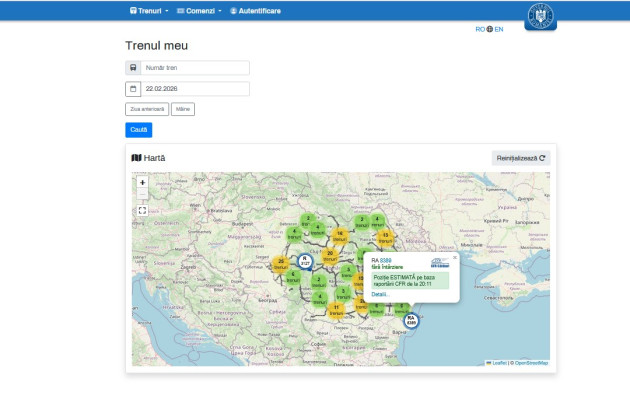This screenshot has height=396, width=630.
Task: Select the Mâine button
Action: (x=183, y=109)
